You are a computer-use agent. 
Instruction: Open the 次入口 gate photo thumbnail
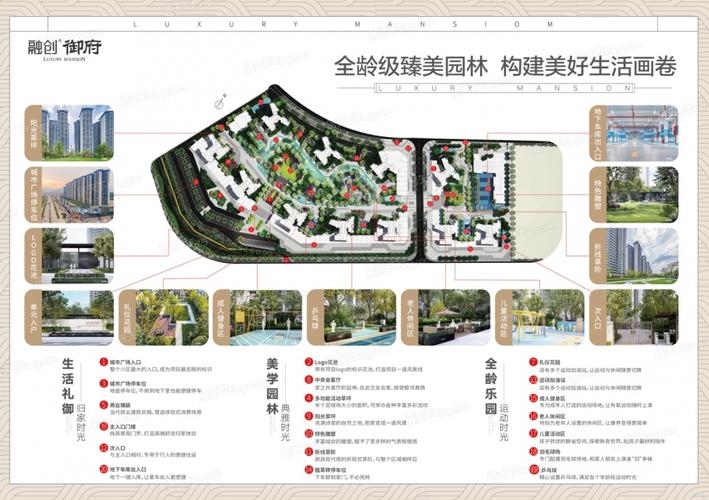pyautogui.click(x=634, y=317)
